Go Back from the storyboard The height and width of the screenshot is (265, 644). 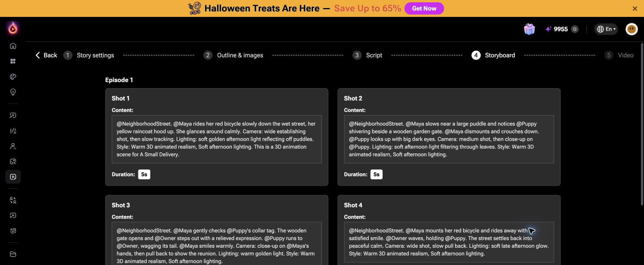pos(46,55)
